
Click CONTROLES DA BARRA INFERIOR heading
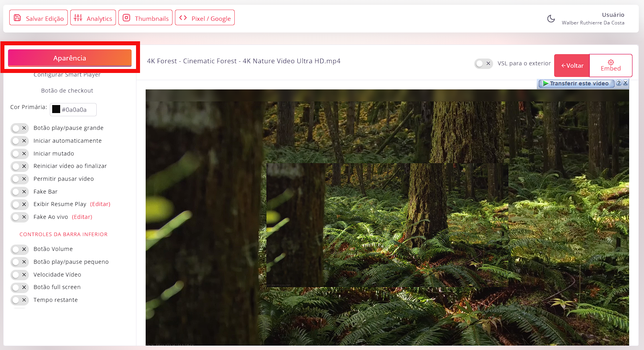pos(63,235)
